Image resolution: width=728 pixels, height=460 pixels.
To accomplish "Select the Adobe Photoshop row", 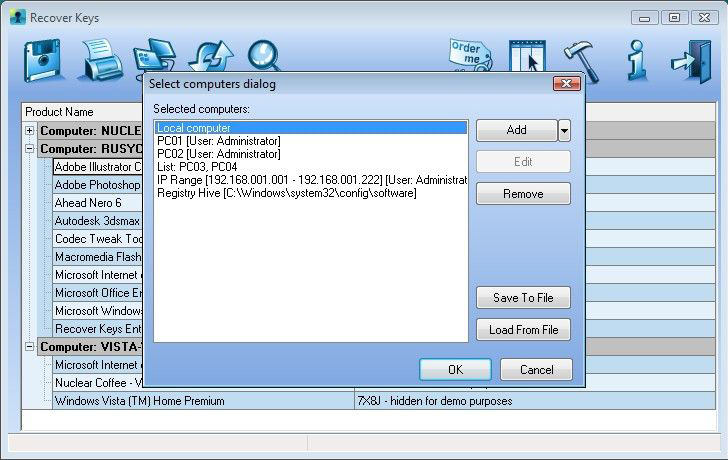I will (98, 185).
